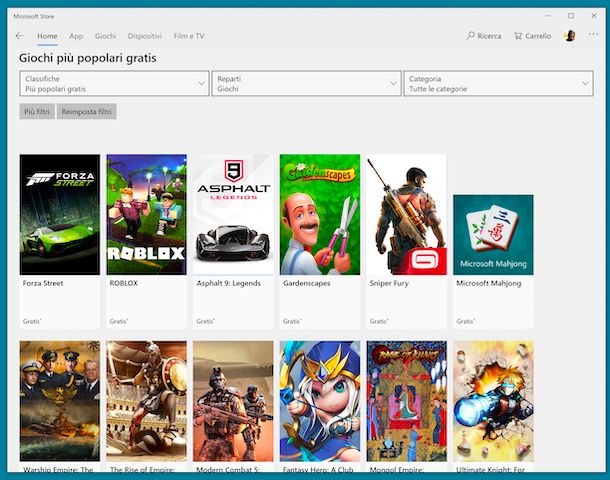610x480 pixels.
Task: Click Gratis price under ROBLOX
Action: coord(119,321)
